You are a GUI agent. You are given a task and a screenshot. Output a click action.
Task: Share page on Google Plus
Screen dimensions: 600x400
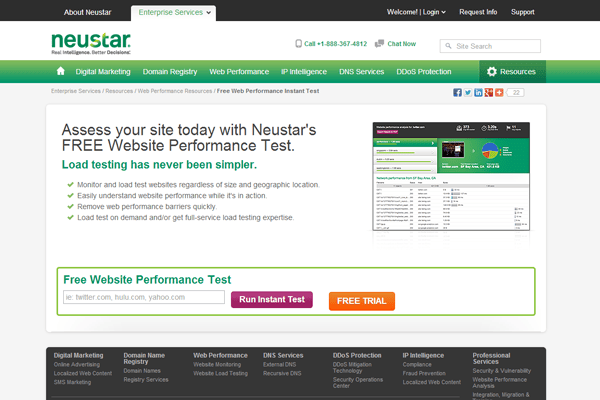pos(489,93)
